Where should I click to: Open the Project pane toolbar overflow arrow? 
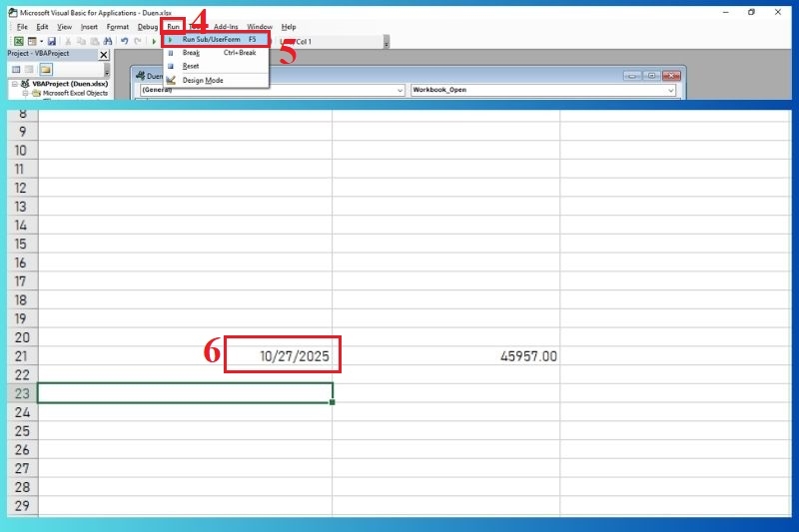pyautogui.click(x=107, y=71)
